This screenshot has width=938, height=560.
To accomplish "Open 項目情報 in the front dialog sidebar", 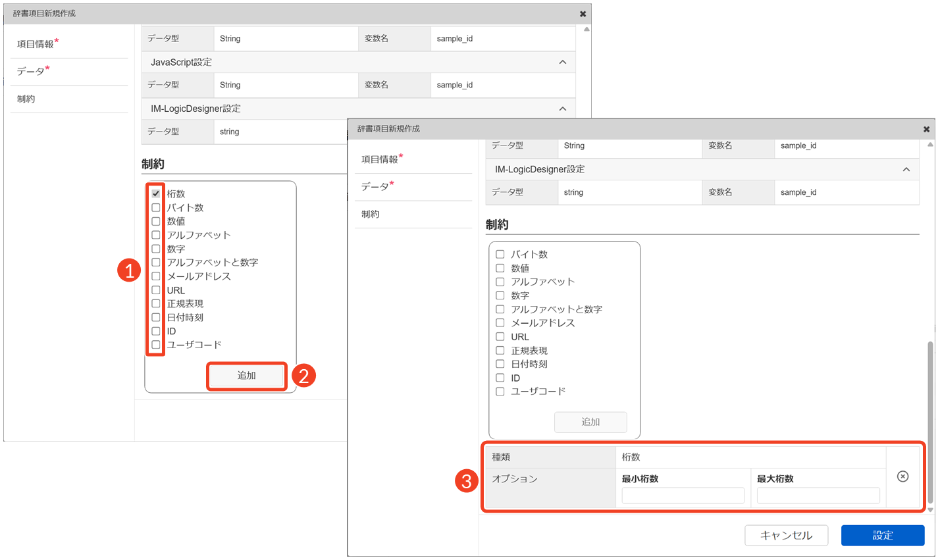I will click(380, 159).
